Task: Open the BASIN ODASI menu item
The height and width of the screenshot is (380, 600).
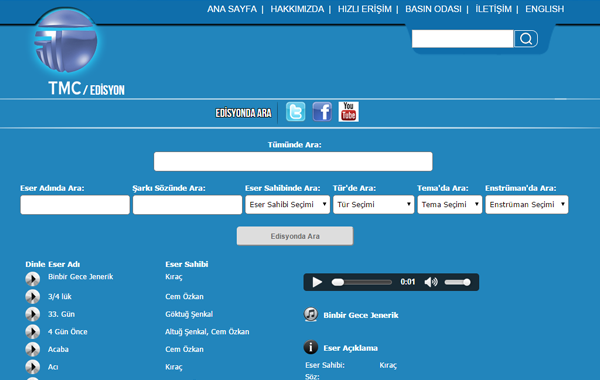Action: coord(433,9)
